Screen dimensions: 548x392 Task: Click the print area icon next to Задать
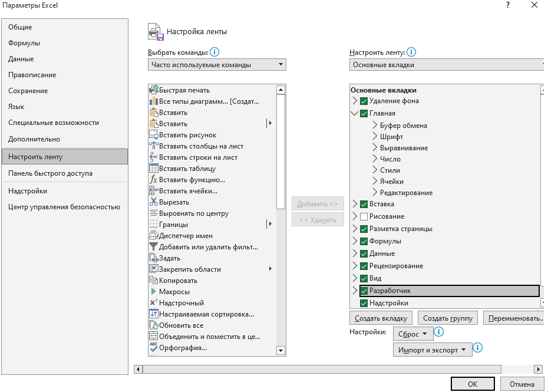154,258
